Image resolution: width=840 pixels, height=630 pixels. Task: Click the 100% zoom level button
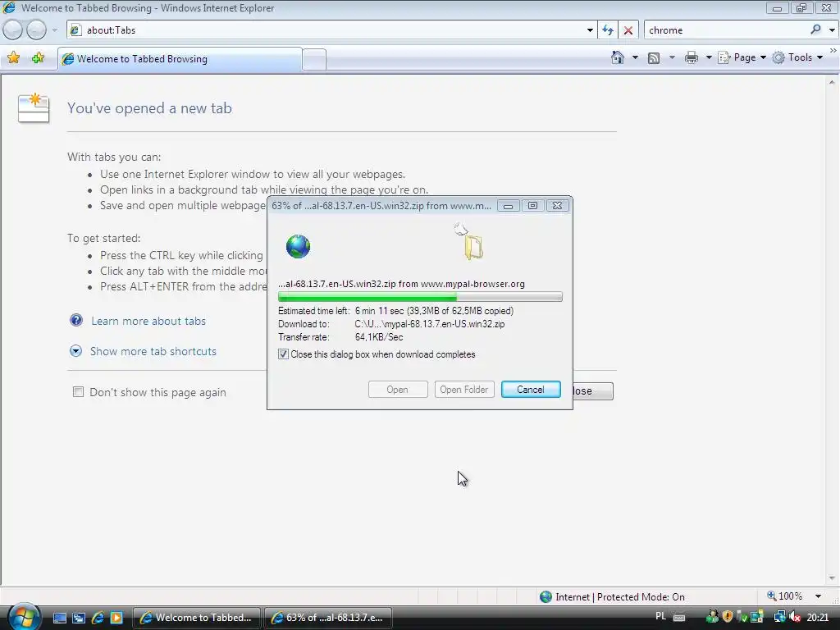tap(785, 596)
